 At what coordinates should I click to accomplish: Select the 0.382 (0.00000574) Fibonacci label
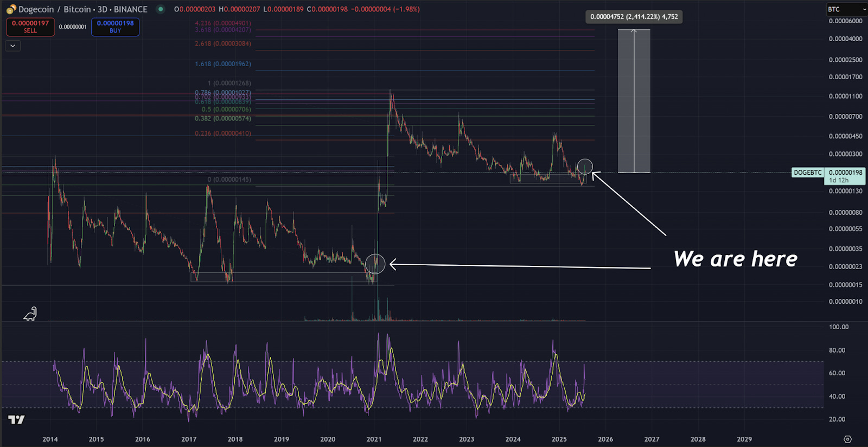point(223,118)
